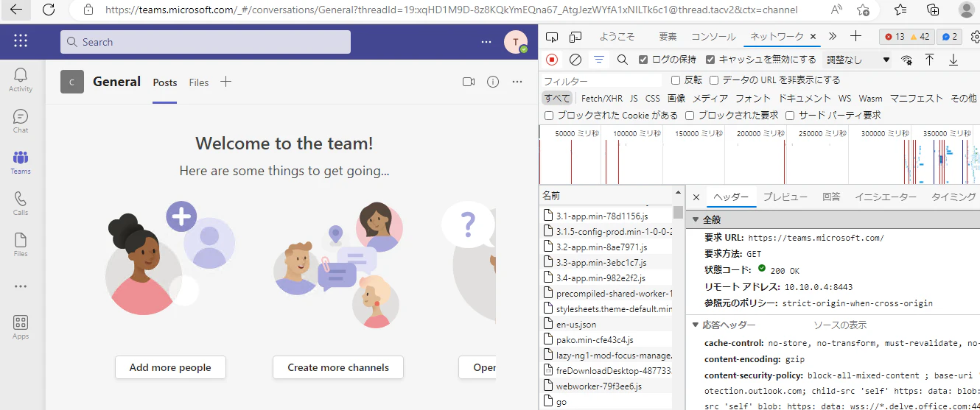Open the プレビュー tab in request details
Screen dimensions: 980x410
[x=785, y=197]
